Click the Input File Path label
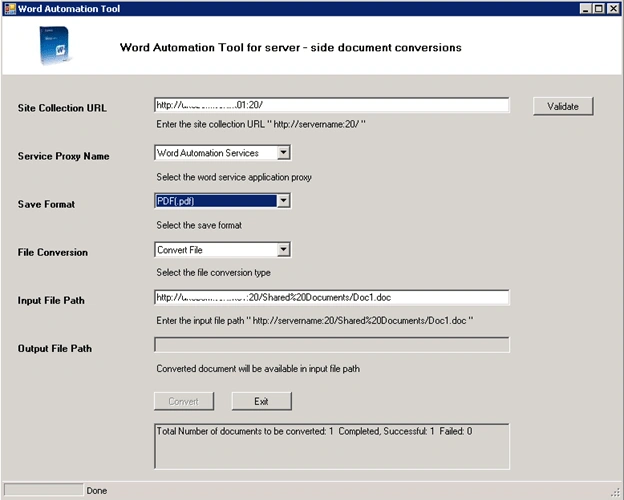 click(51, 301)
